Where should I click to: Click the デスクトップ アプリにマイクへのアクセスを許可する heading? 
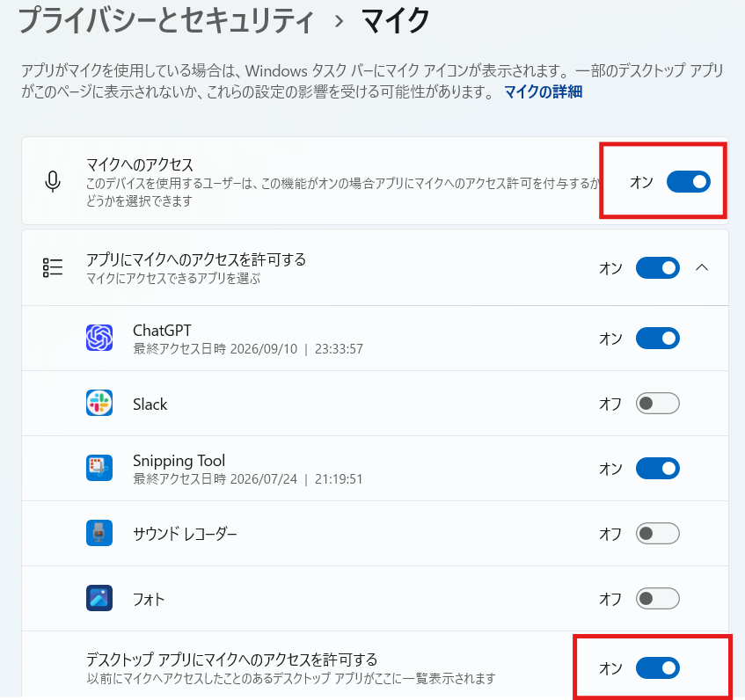[x=231, y=660]
